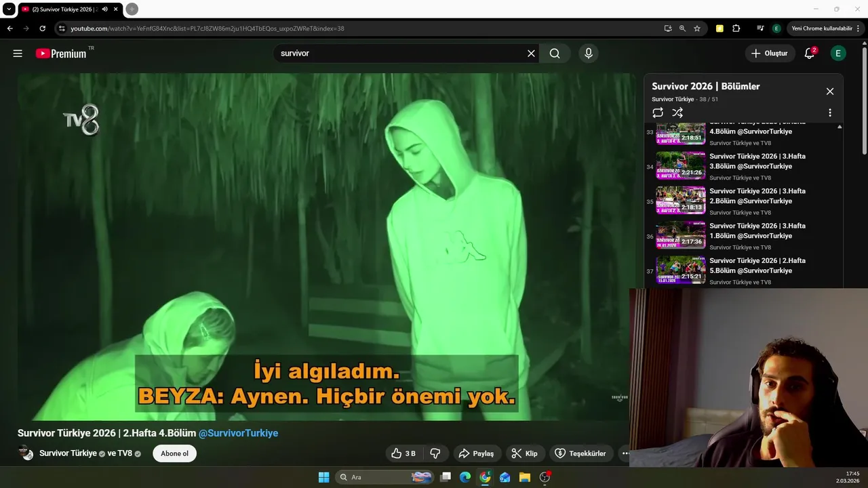This screenshot has width=868, height=488.
Task: Open Chrome extensions puzzle icon
Action: point(736,28)
